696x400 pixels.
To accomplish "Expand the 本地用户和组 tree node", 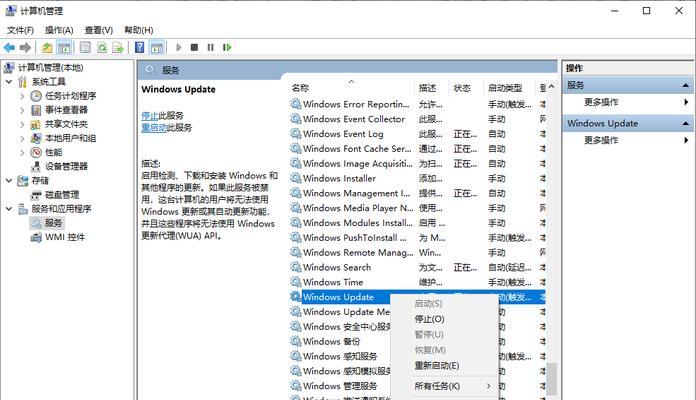I will [22, 139].
